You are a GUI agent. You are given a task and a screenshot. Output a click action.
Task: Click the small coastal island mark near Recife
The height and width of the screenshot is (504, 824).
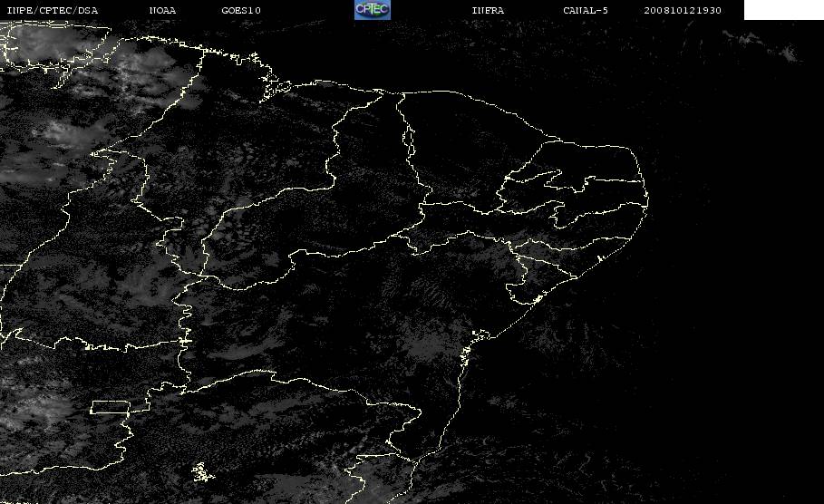[599, 259]
